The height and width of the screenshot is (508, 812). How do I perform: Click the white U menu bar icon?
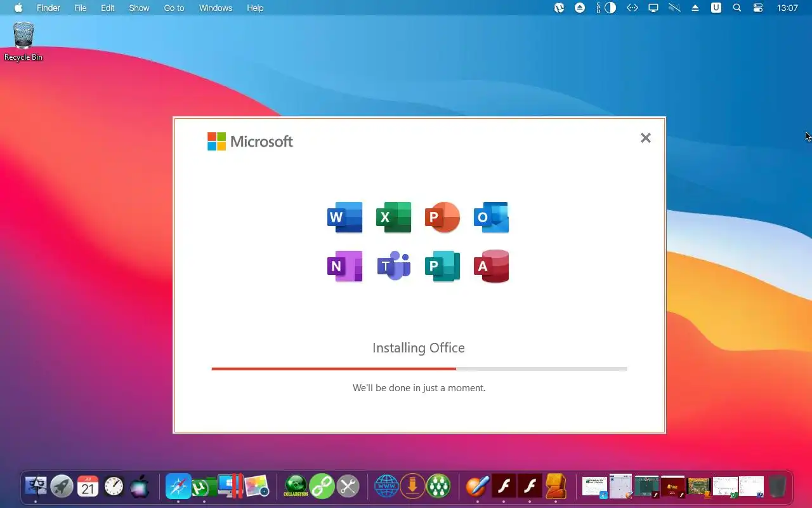click(716, 8)
